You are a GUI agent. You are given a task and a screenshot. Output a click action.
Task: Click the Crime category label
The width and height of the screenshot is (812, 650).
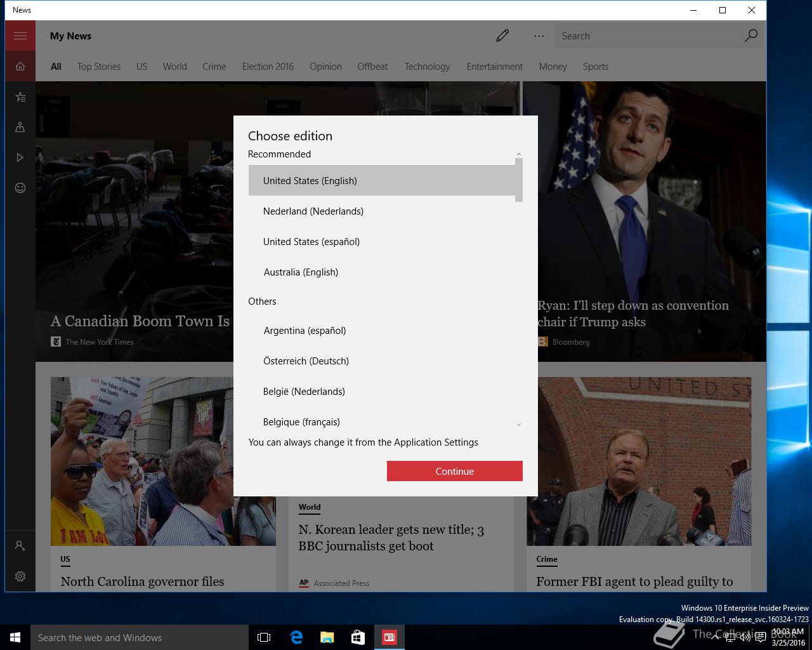[x=547, y=559]
